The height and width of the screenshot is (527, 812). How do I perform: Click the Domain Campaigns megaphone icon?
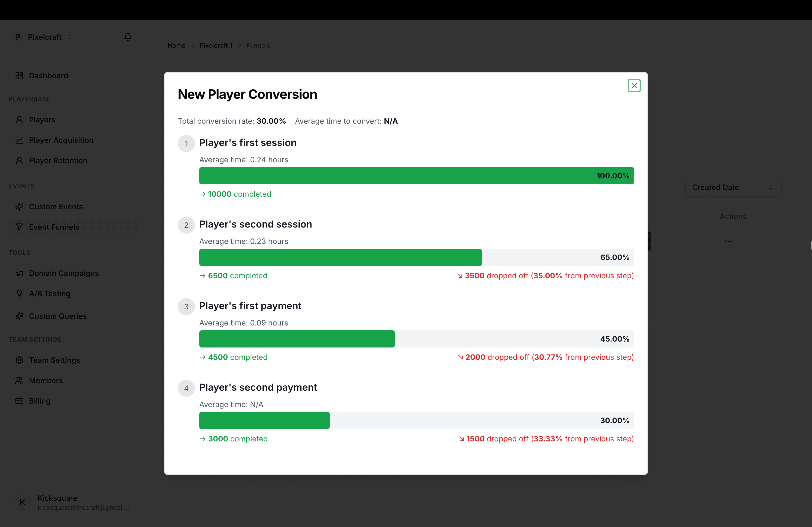[x=19, y=273]
